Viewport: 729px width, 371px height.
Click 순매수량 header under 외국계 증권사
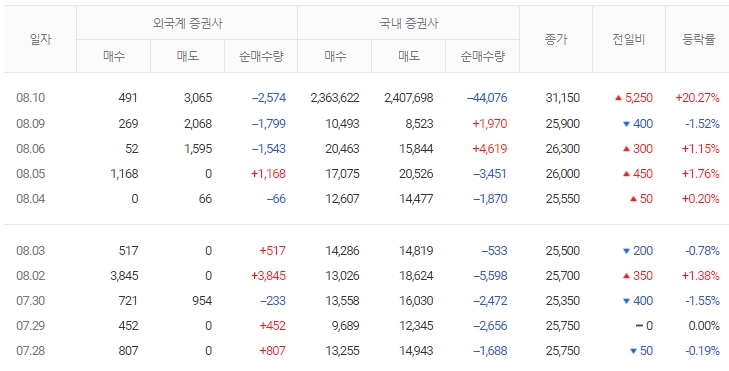tap(261, 56)
